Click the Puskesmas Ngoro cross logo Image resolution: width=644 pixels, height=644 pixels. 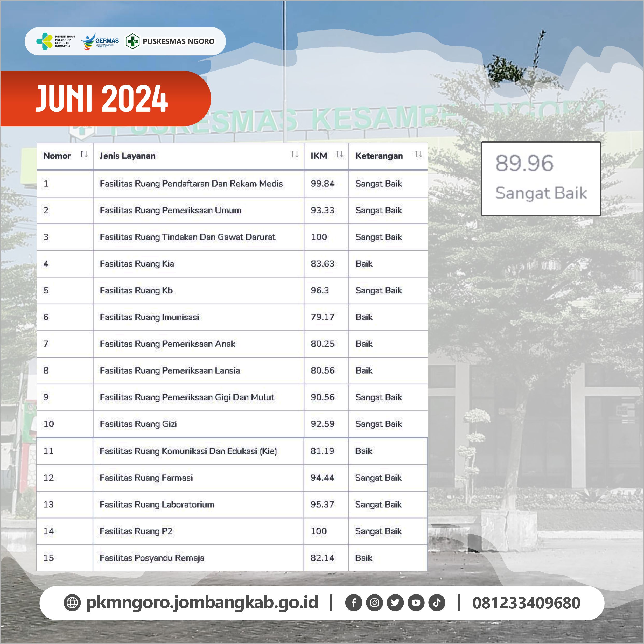point(132,41)
